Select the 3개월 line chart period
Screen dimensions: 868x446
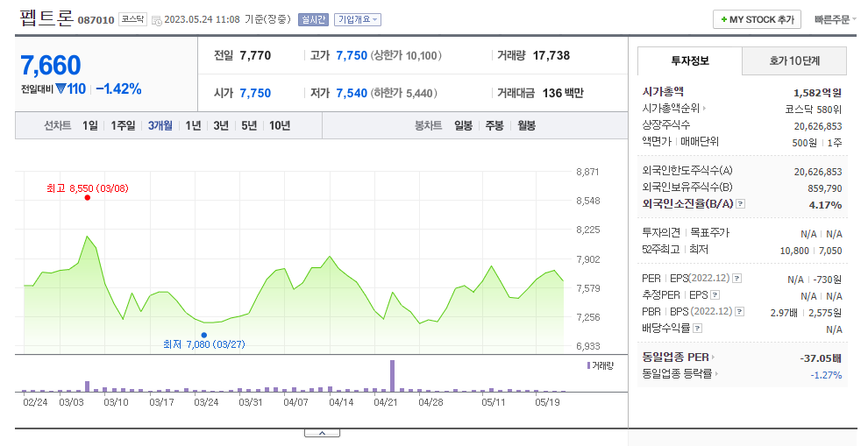coord(160,126)
